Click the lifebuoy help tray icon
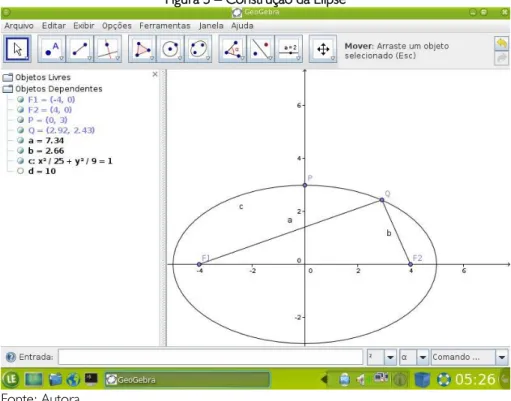 coord(444,379)
